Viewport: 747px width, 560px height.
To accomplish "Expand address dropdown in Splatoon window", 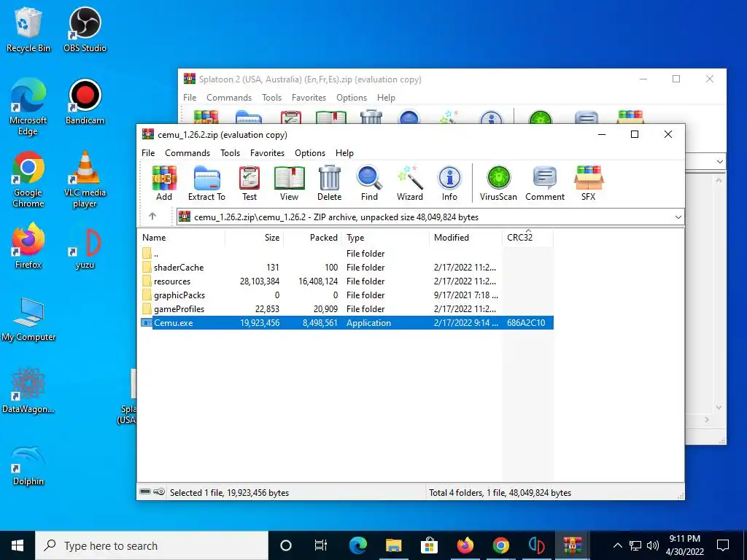I will [x=719, y=161].
